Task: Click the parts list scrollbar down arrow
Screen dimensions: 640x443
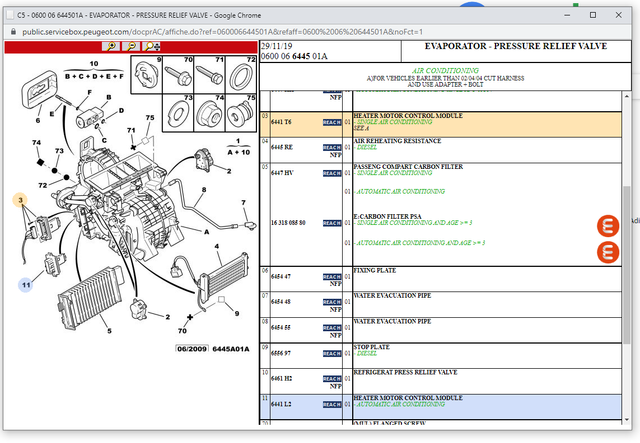Action: click(627, 420)
